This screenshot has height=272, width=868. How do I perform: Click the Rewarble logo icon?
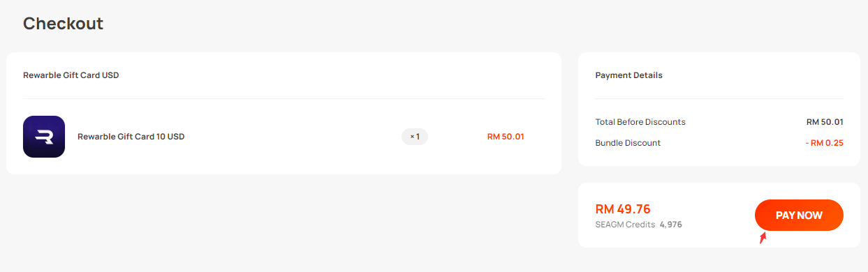[x=44, y=137]
